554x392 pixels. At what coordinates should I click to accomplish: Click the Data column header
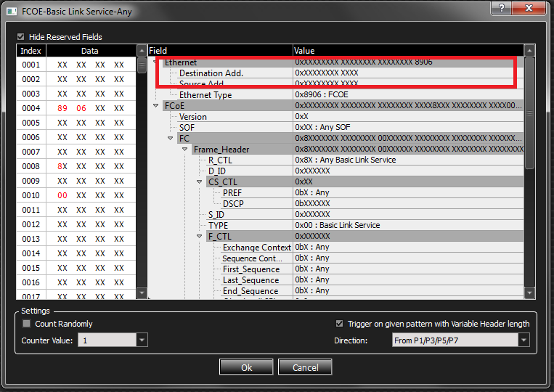coord(91,51)
